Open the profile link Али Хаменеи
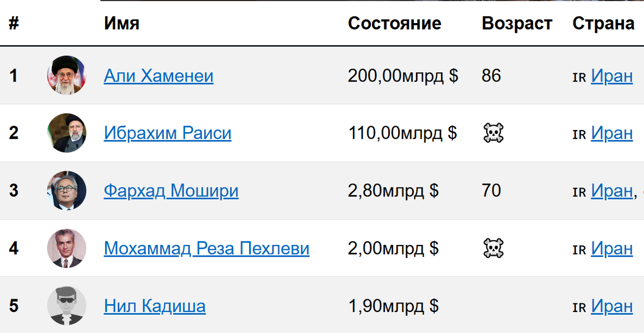644x333 pixels. tap(158, 76)
